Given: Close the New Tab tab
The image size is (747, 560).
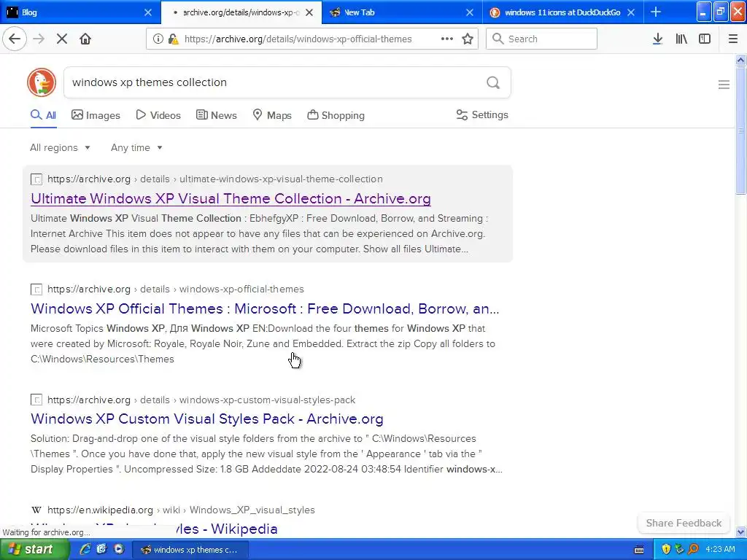Looking at the screenshot, I should 470,12.
